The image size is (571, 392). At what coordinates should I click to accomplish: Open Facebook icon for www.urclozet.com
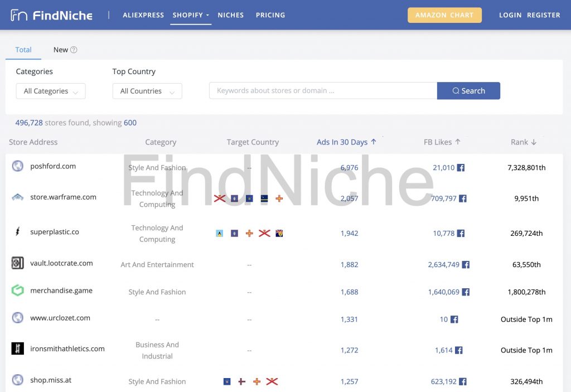(454, 320)
